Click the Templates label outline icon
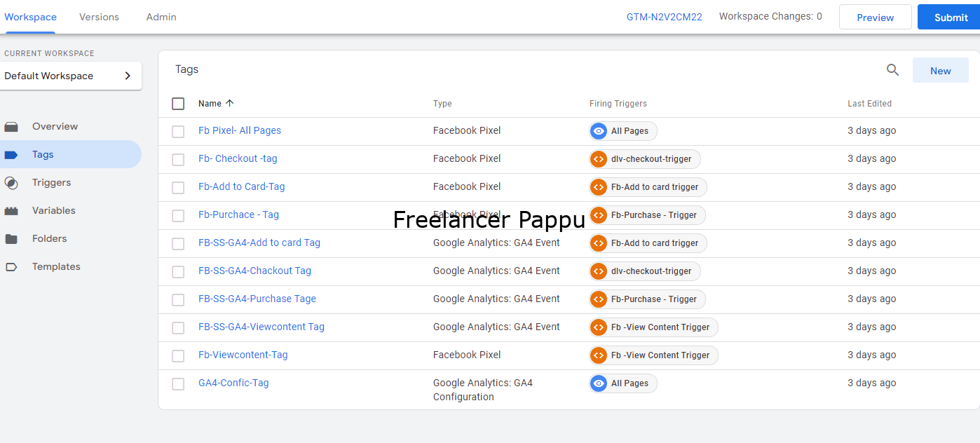 pyautogui.click(x=11, y=267)
